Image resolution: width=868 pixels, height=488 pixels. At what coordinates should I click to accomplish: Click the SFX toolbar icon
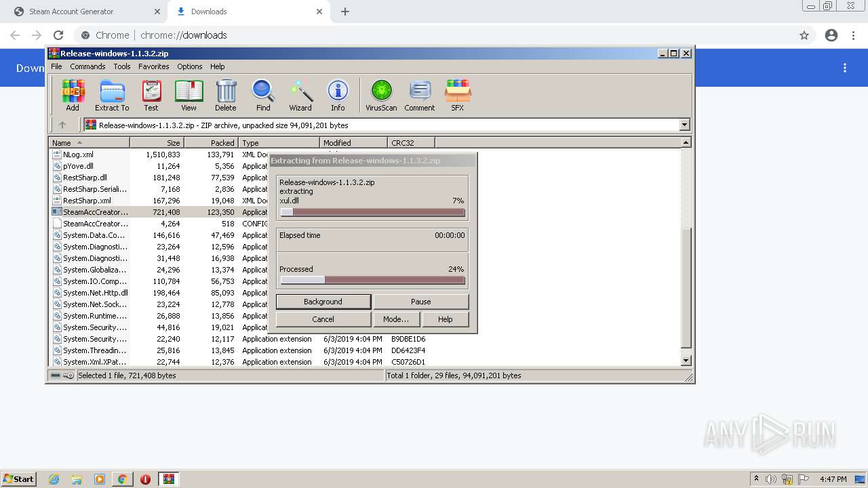[458, 95]
